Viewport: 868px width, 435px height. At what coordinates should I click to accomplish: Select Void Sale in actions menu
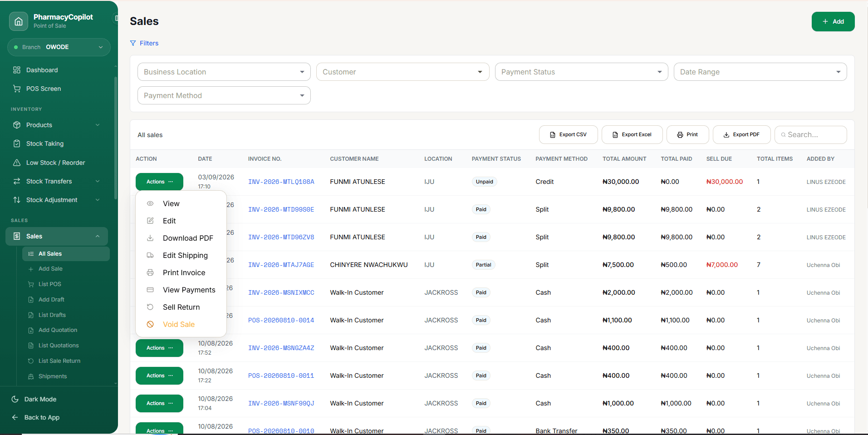coord(181,324)
